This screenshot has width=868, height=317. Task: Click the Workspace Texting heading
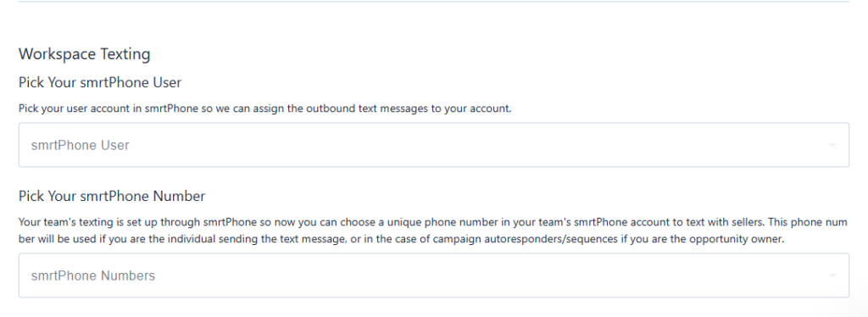pyautogui.click(x=84, y=54)
